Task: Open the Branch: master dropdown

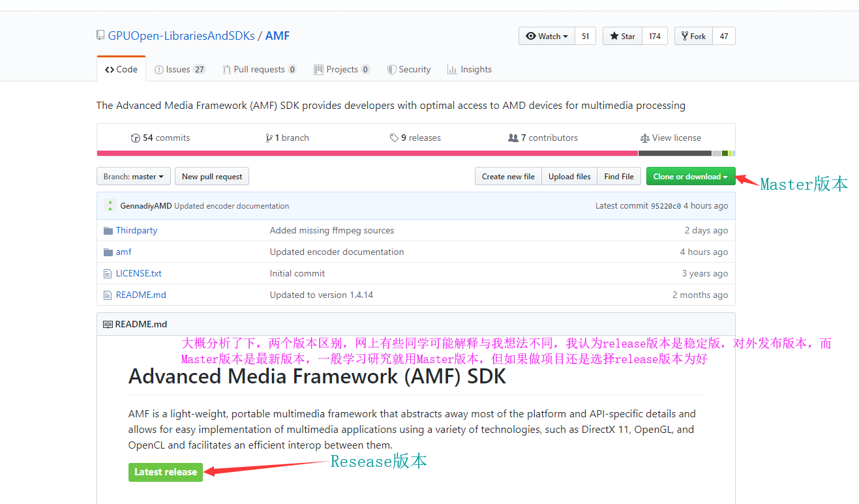Action: pyautogui.click(x=133, y=176)
